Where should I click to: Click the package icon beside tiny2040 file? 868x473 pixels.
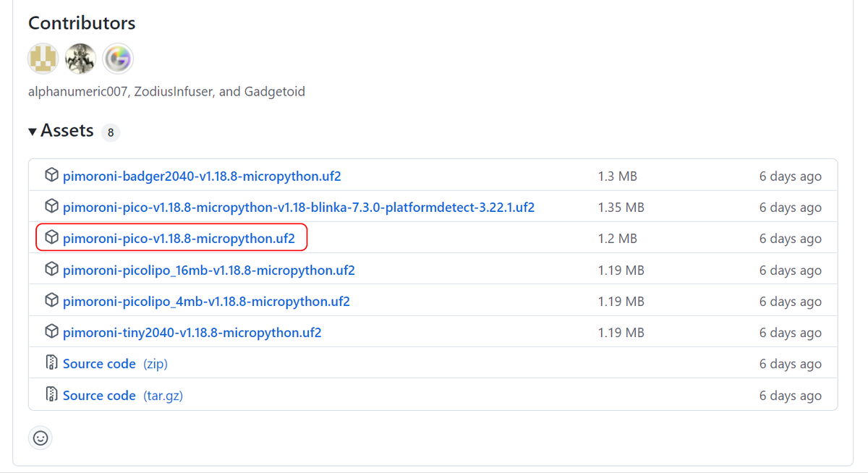click(51, 332)
